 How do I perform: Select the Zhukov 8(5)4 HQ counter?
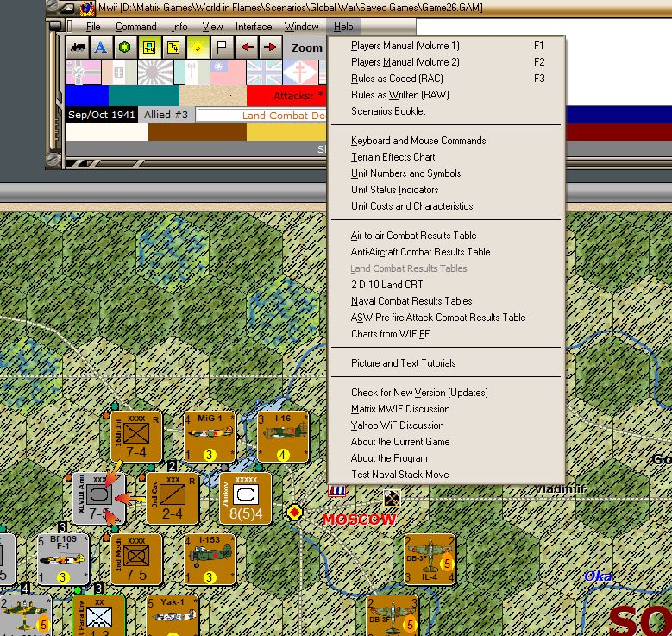246,498
